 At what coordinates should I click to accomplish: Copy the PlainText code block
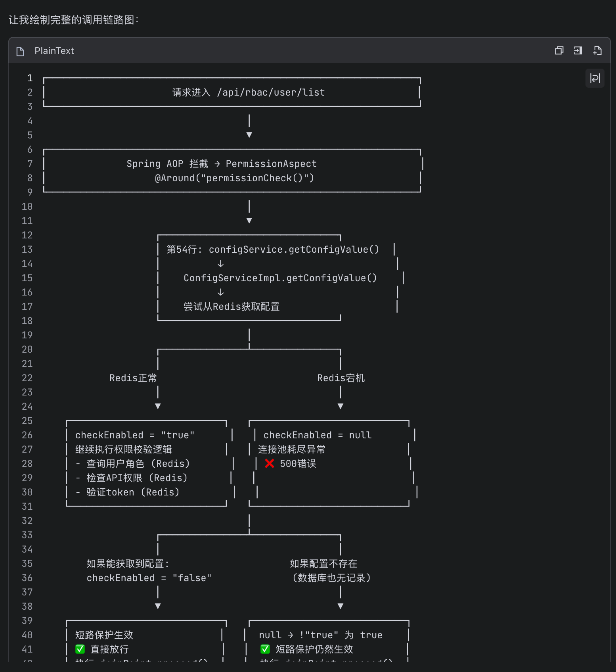point(559,50)
